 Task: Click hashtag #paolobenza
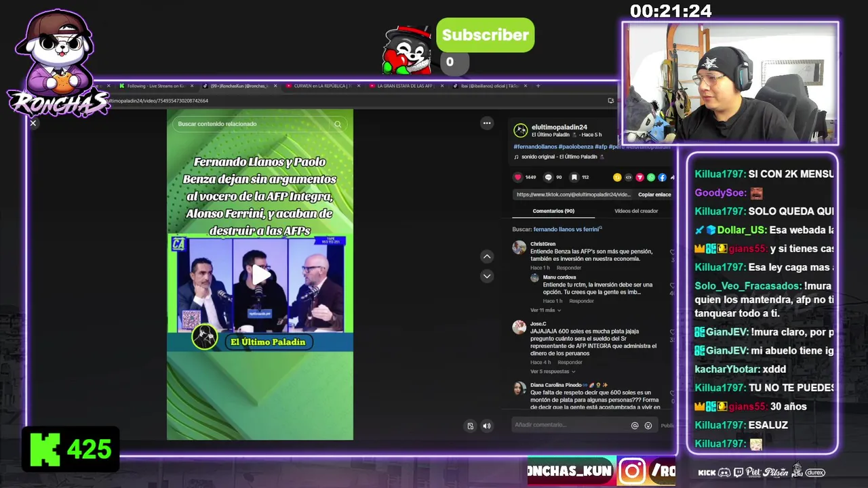[576, 146]
